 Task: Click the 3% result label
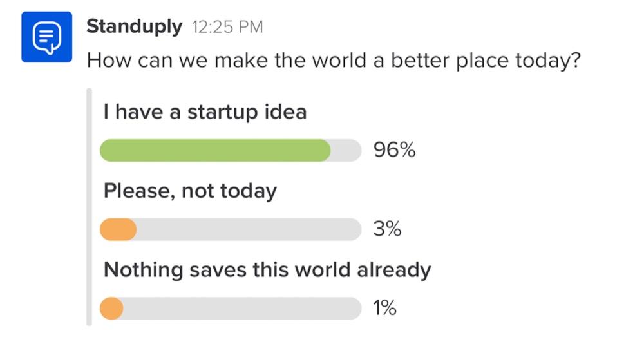click(x=387, y=229)
